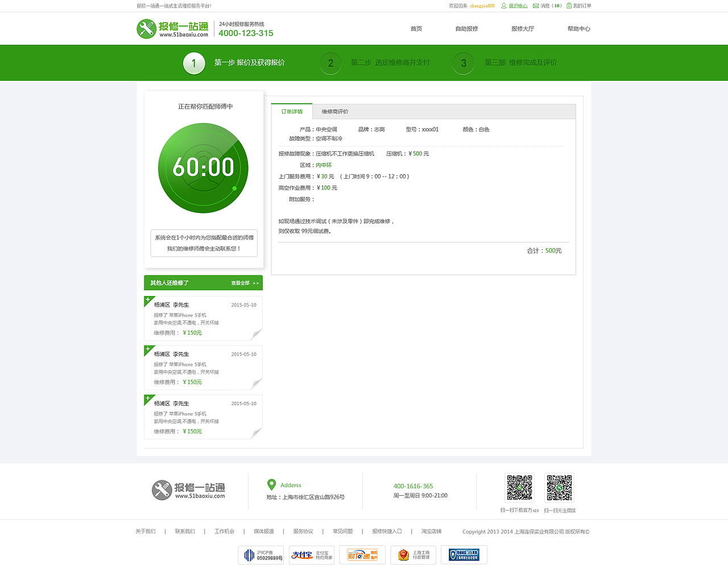This screenshot has width=728, height=576.
Task: Click the 第二步 选定维修商并支付 step label
Action: tap(390, 63)
